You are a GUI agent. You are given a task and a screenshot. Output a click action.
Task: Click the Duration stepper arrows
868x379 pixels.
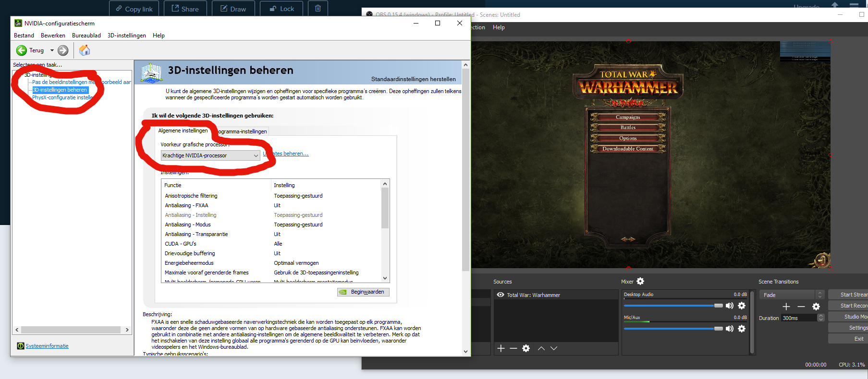[821, 318]
